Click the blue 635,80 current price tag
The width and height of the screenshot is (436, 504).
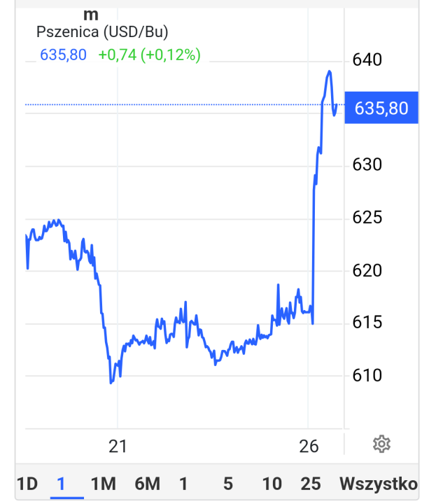point(382,108)
